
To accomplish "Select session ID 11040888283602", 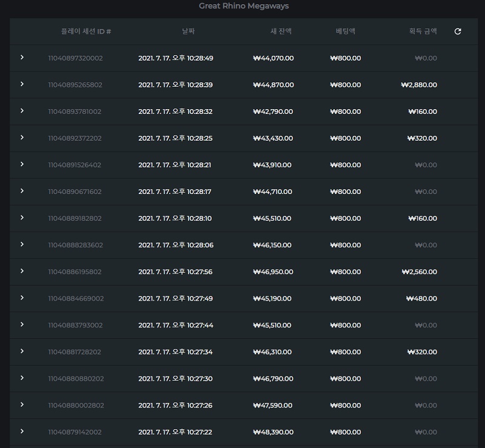I will click(75, 245).
